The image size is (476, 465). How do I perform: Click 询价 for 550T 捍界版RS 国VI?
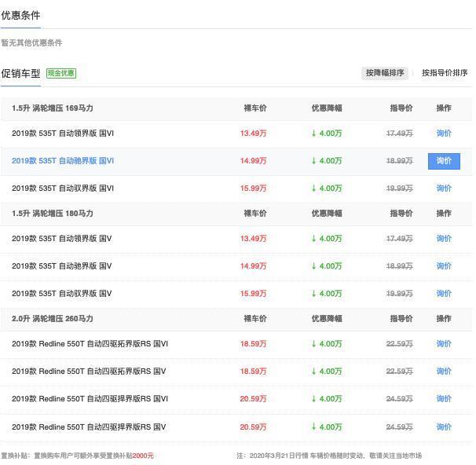[x=444, y=399]
